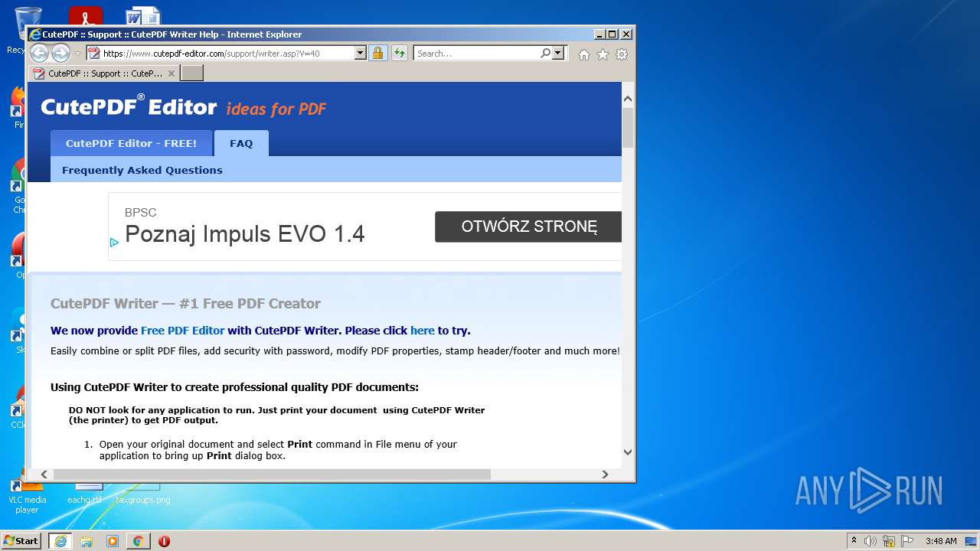980x551 pixels.
Task: Open a new blank tab
Action: 191,73
